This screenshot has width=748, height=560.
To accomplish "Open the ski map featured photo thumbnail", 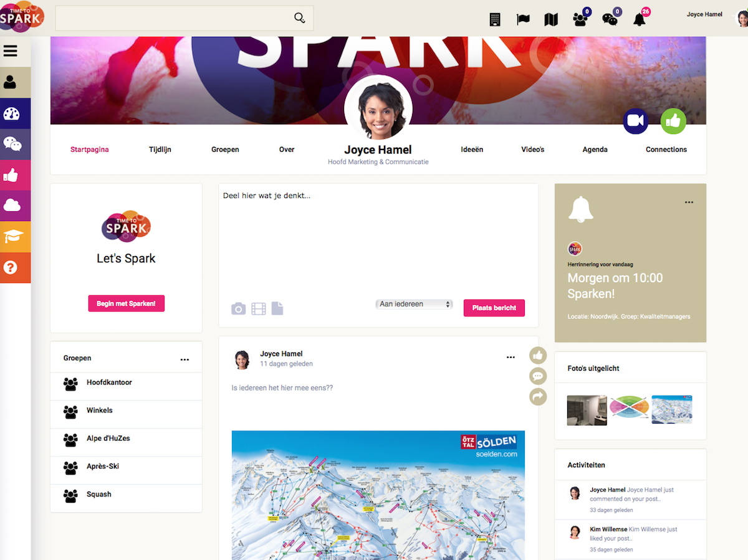I will (672, 410).
